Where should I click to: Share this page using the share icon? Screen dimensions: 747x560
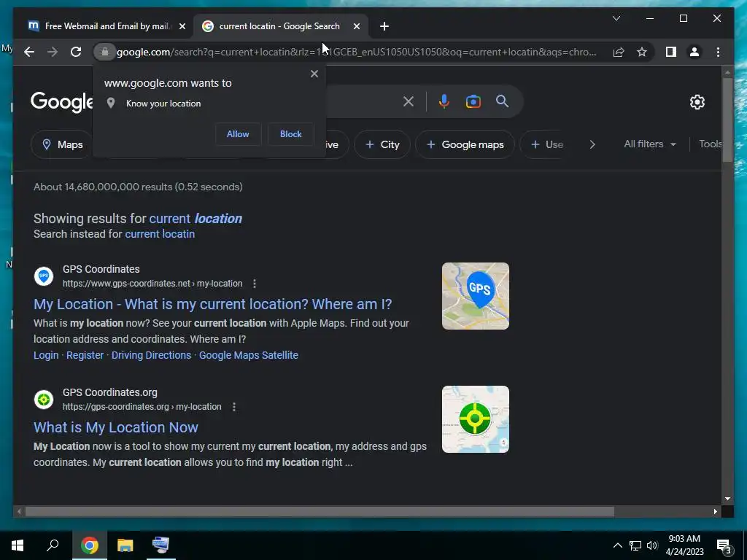(x=619, y=52)
